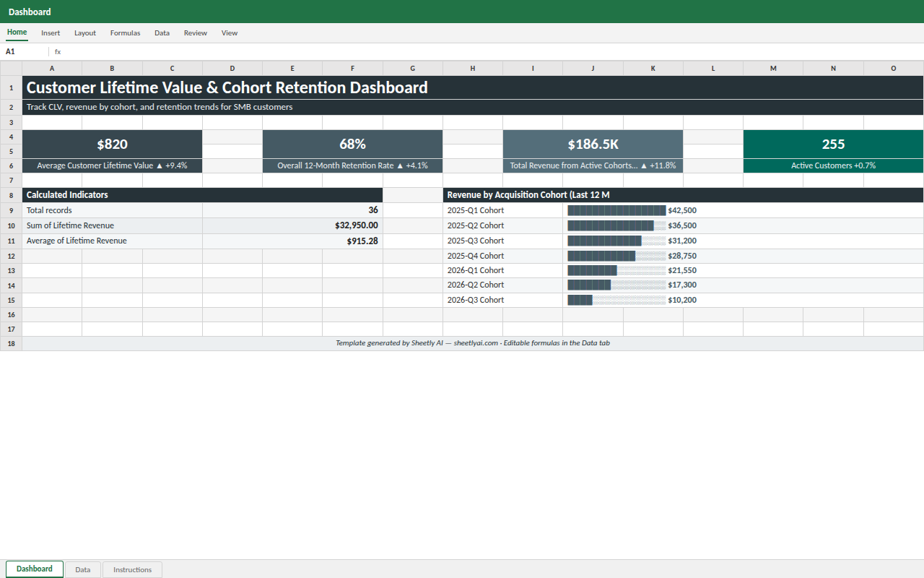Click the dashboard title in row 1
The height and width of the screenshot is (578, 924).
[x=473, y=87]
